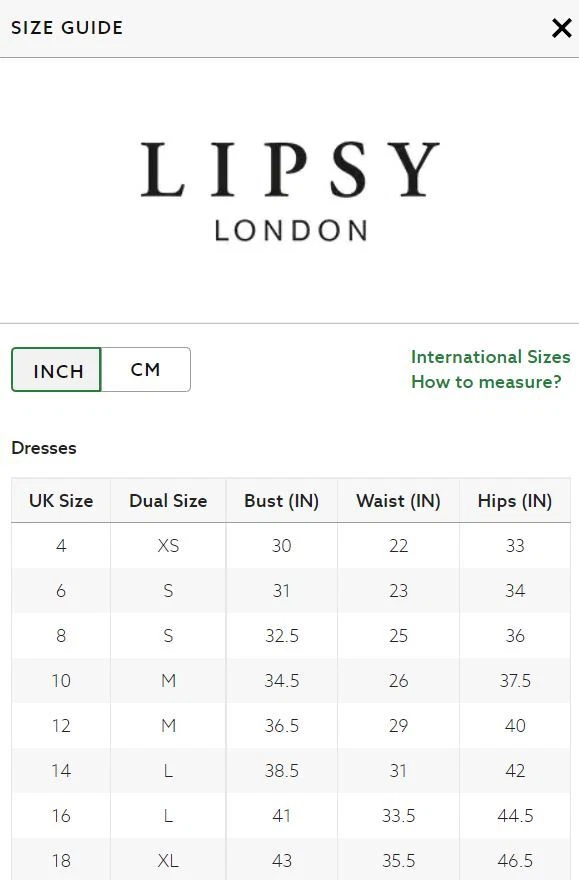The image size is (579, 880).
Task: Select the INCH unit toggle
Action: (56, 369)
